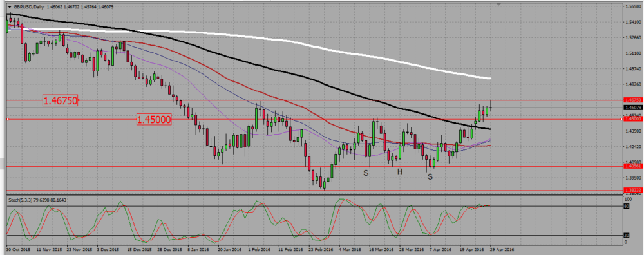Click the 20 level on stochastic scale
The width and height of the screenshot is (644, 255).
(x=627, y=236)
